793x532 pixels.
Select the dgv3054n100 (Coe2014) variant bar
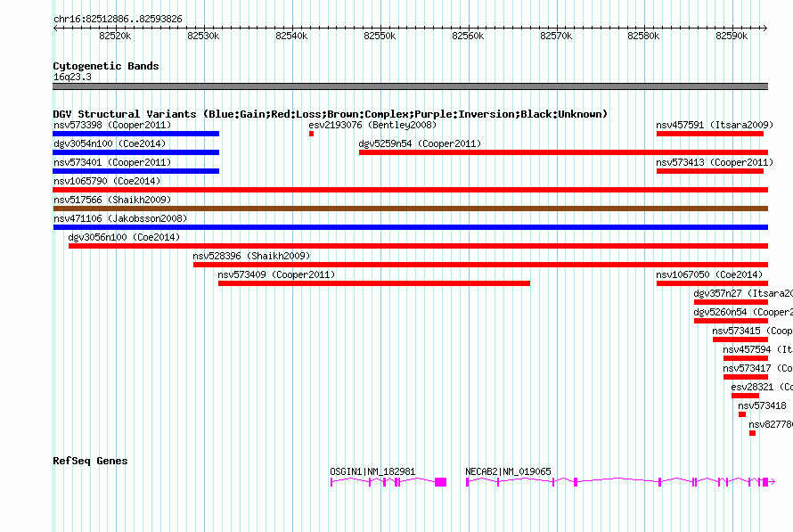click(x=136, y=152)
